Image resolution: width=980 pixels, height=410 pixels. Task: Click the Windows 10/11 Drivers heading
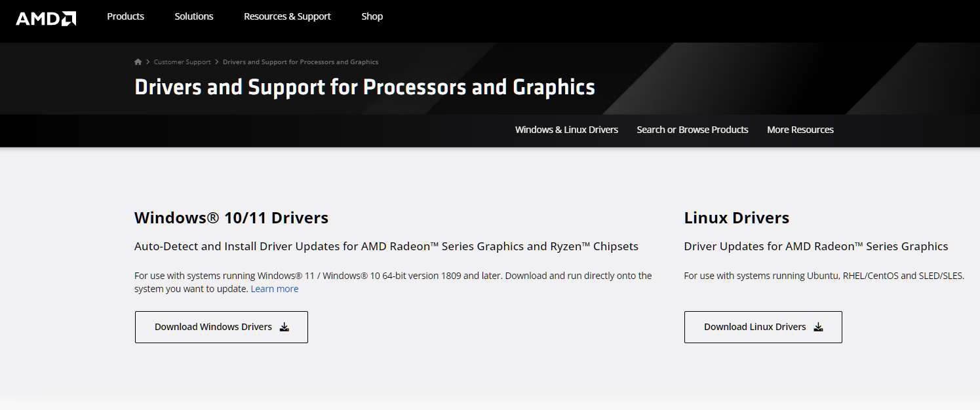click(231, 217)
